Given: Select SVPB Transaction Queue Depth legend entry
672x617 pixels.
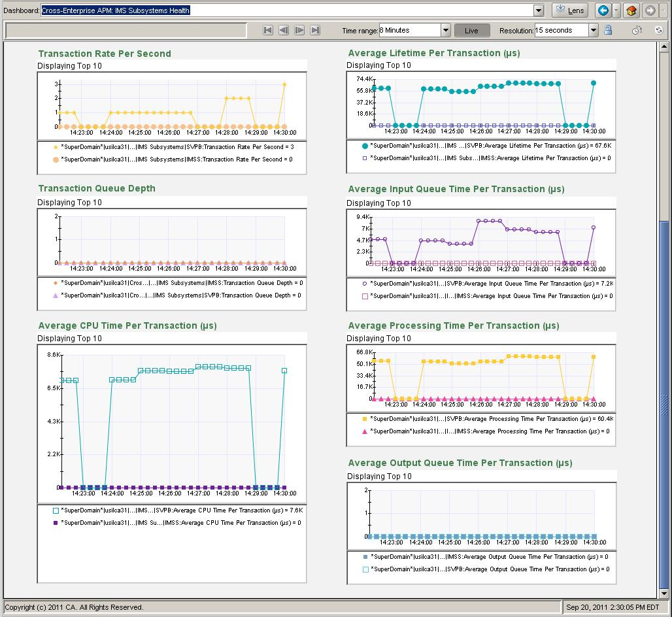Looking at the screenshot, I should point(177,295).
